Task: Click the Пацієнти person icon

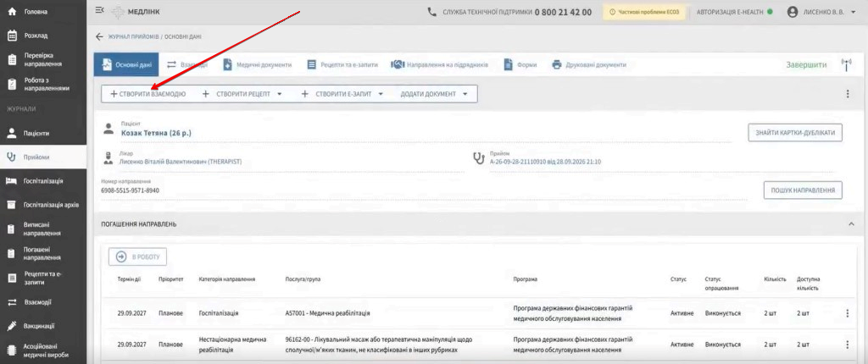Action: pos(11,133)
